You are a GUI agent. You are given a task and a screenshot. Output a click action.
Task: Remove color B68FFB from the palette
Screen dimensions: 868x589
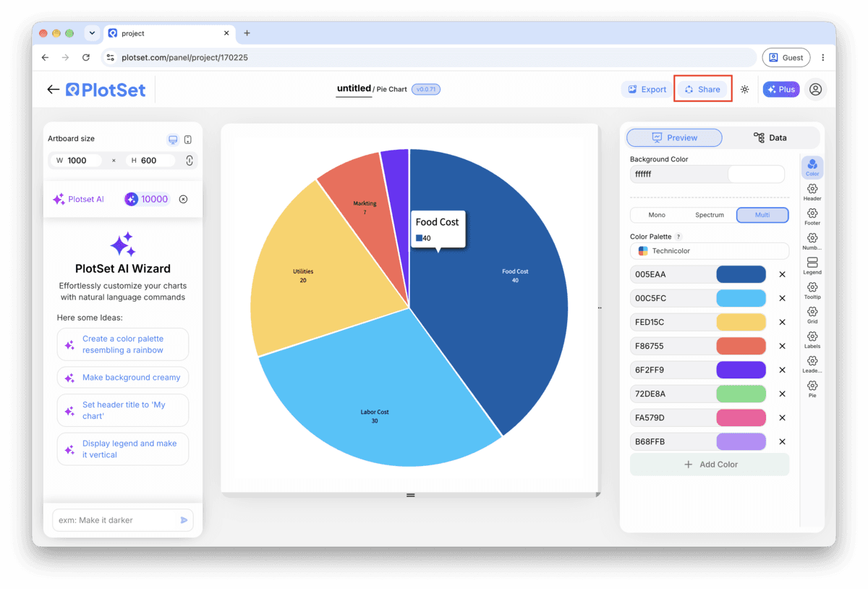tap(782, 441)
